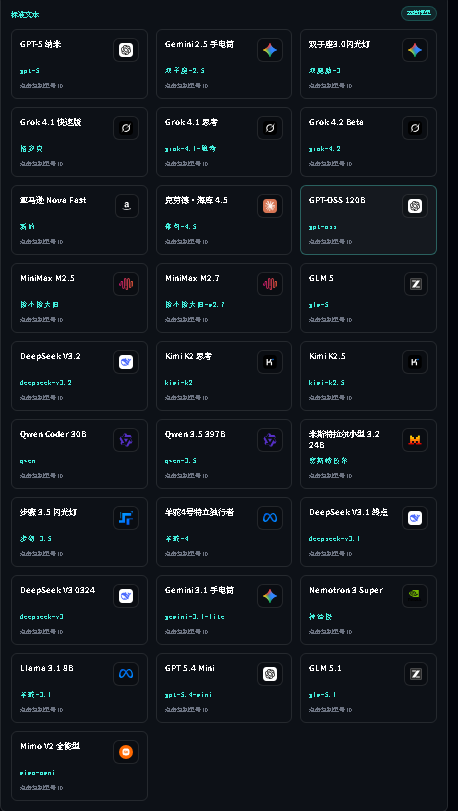Click the orange Xiaomi icon on Mimo V2 全能型 card
This screenshot has width=458, height=811.
(126, 752)
